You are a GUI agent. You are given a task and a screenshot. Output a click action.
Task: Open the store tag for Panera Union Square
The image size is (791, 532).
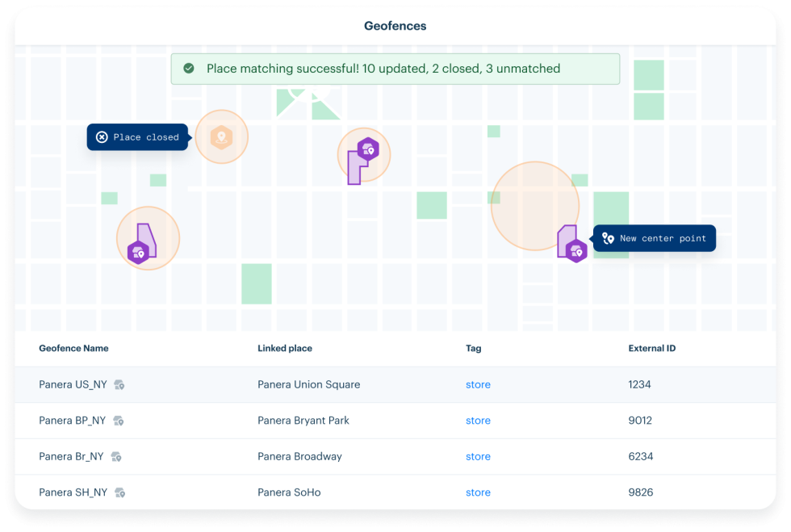pos(478,385)
